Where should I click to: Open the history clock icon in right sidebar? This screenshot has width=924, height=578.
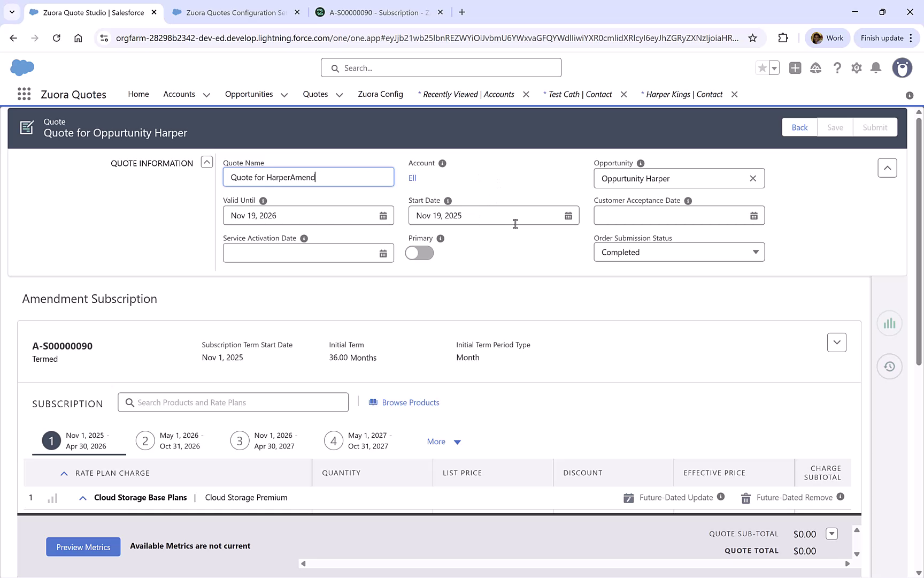click(889, 367)
